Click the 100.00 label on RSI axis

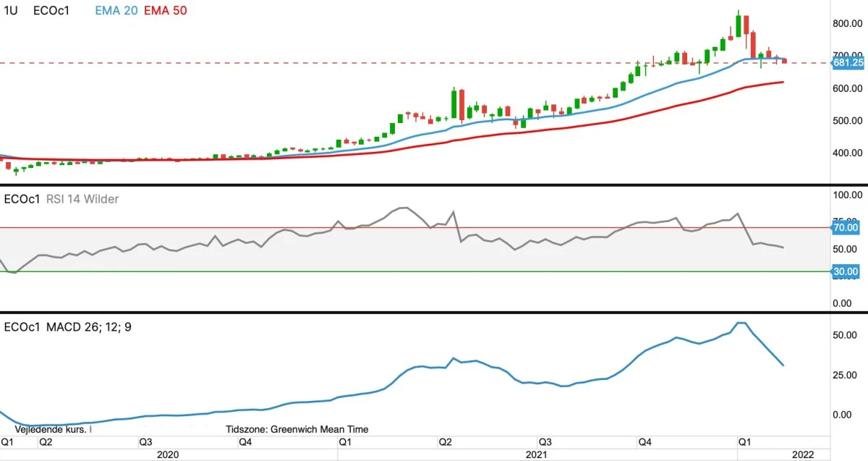[x=848, y=195]
